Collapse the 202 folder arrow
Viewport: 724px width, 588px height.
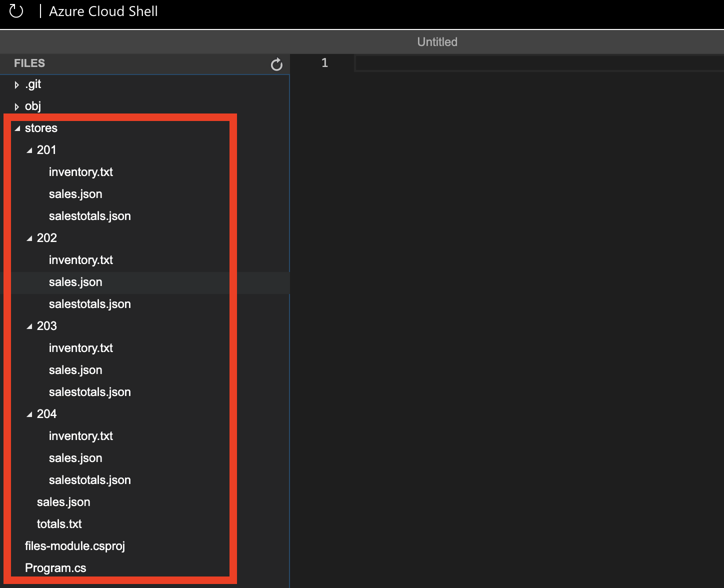pos(29,238)
